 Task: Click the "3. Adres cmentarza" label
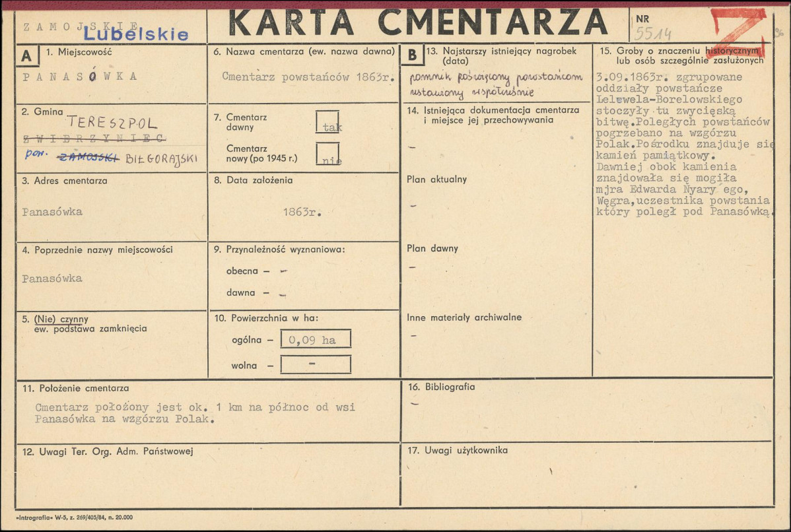[x=65, y=181]
